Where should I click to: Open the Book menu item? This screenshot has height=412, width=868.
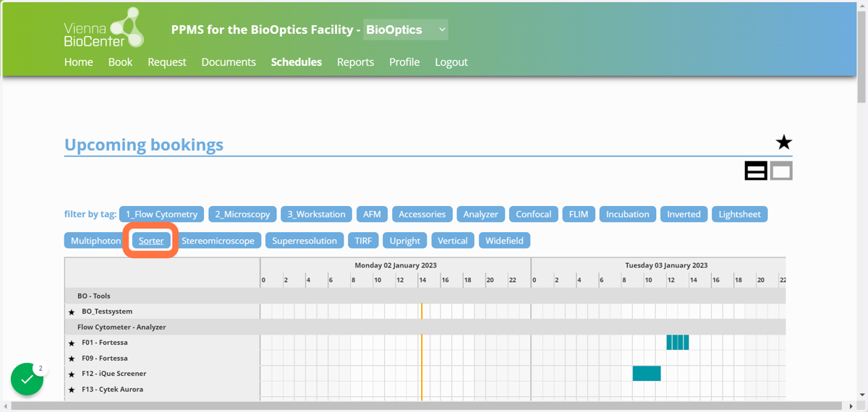click(x=120, y=62)
